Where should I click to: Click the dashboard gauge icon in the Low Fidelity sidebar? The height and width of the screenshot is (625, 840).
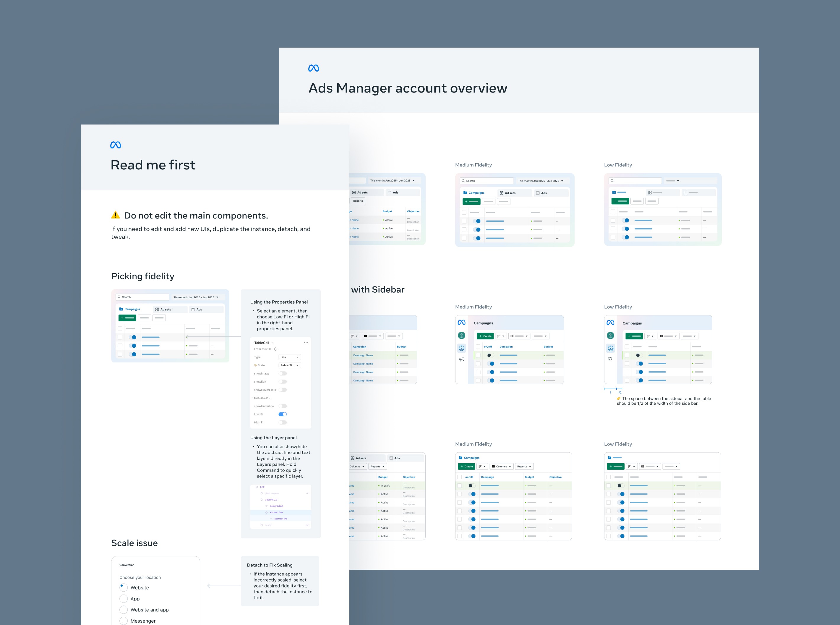(x=610, y=348)
